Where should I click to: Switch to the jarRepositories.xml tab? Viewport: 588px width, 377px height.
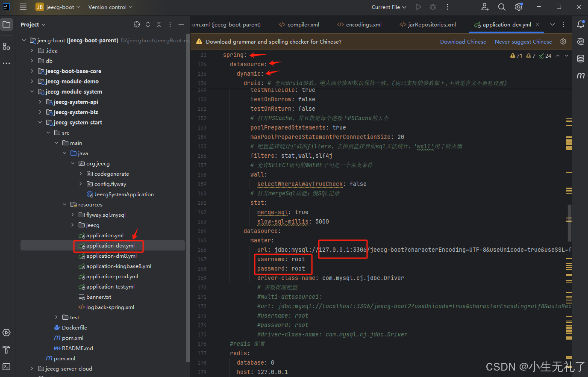(x=428, y=24)
